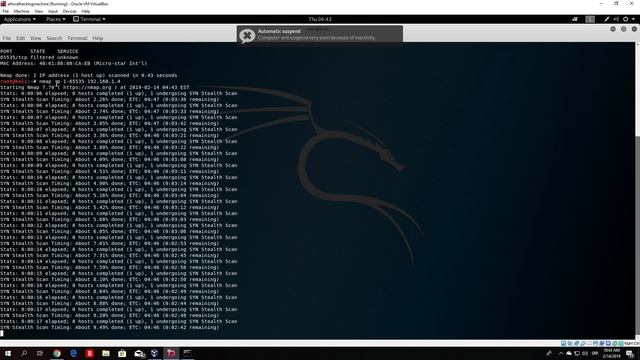The height and width of the screenshot is (360, 640).
Task: Close the Kali terminal window
Action: (634, 29)
